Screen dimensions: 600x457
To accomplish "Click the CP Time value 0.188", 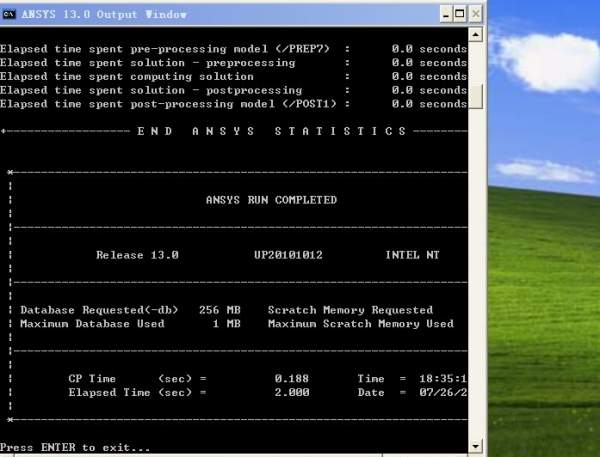I will [292, 379].
